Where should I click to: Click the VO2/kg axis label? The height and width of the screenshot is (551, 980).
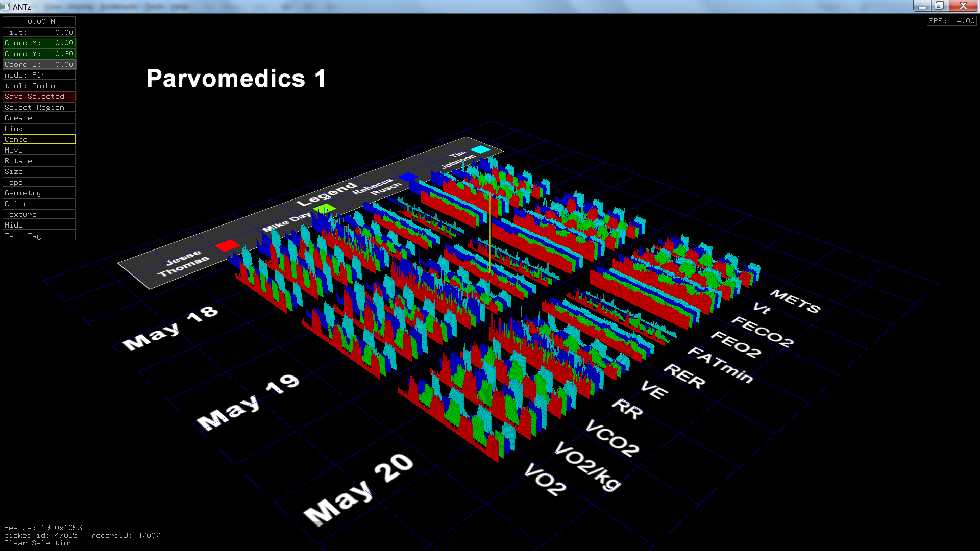pyautogui.click(x=588, y=465)
